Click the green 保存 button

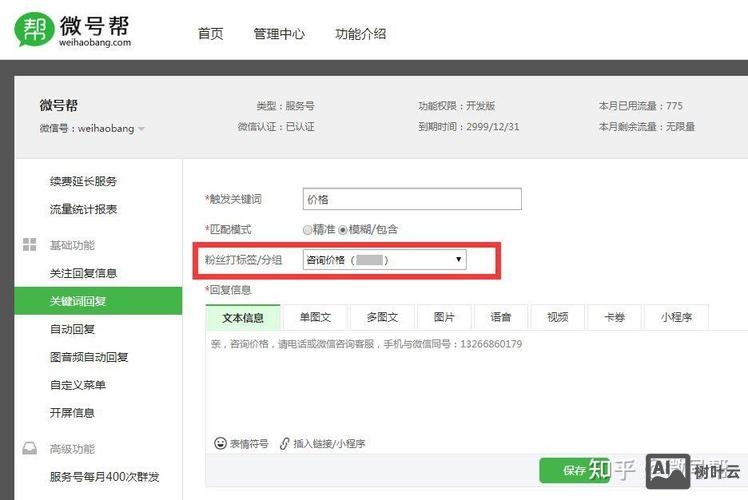[x=574, y=470]
